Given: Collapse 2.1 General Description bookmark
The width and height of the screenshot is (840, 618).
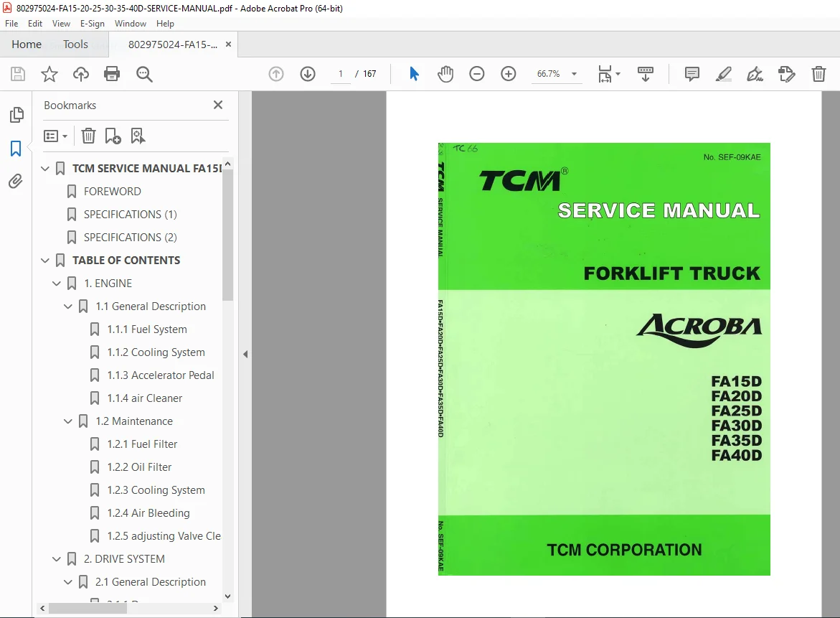Looking at the screenshot, I should coord(68,582).
